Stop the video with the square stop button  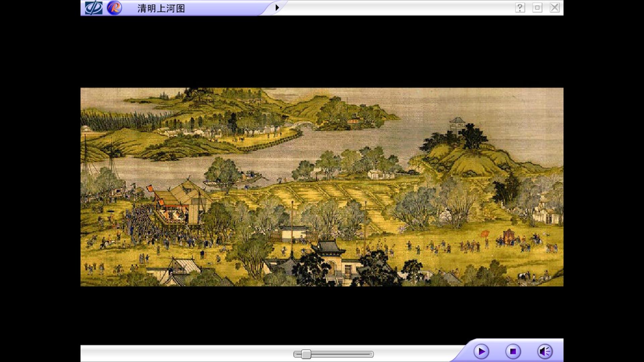click(513, 351)
